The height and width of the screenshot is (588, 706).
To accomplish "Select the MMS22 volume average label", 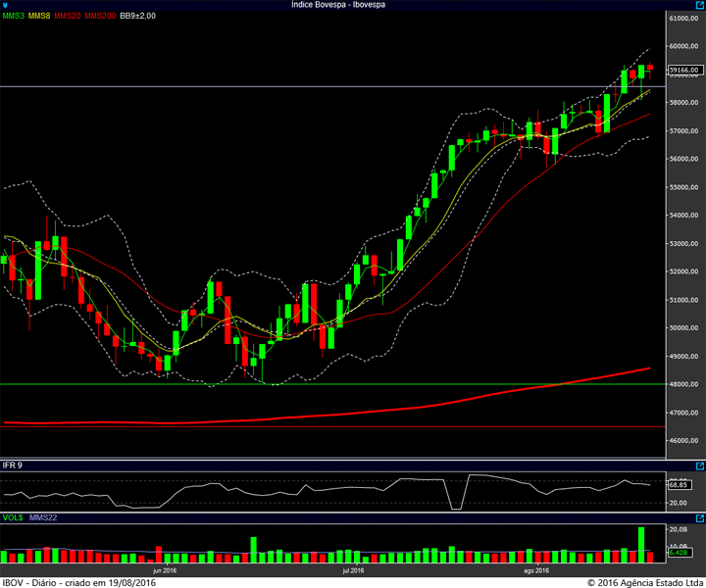I will (x=43, y=517).
